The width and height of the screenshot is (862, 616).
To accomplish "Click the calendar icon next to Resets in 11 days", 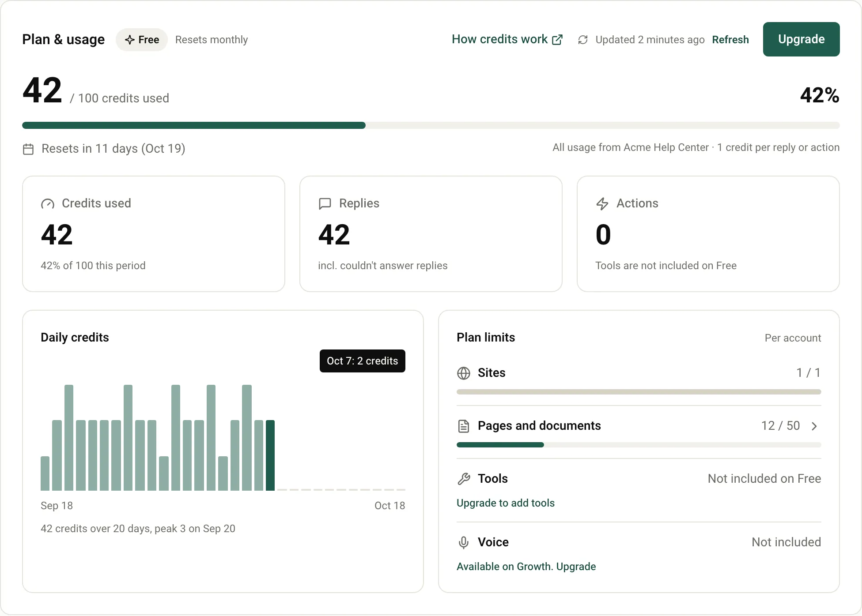I will coord(28,149).
